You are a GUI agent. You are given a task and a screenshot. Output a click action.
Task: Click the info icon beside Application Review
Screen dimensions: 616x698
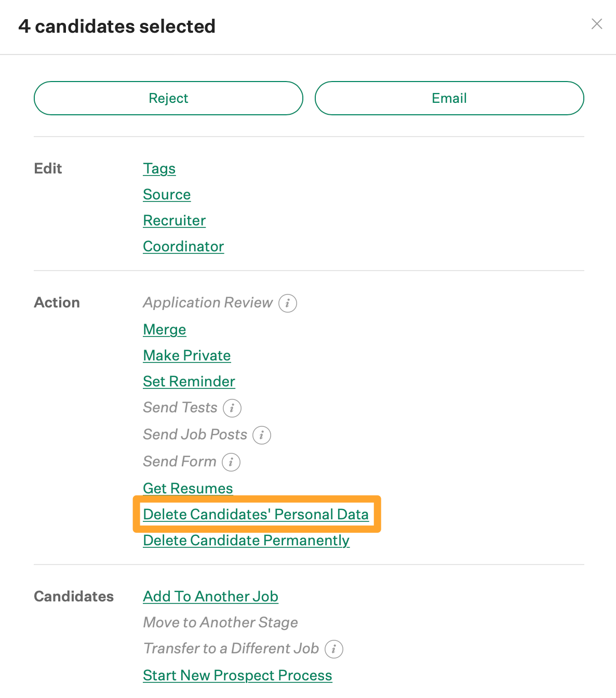[x=288, y=303]
